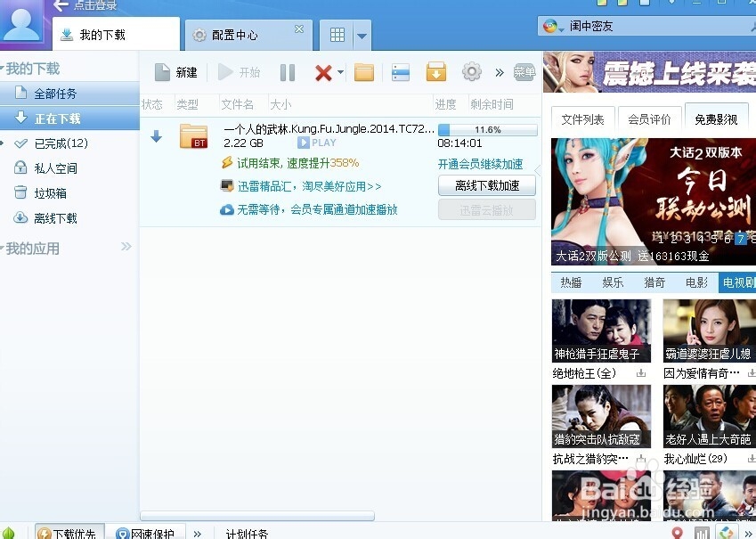This screenshot has height=539, width=756.
Task: Click download icon beside 绝地枪王(全)
Action: pos(641,373)
